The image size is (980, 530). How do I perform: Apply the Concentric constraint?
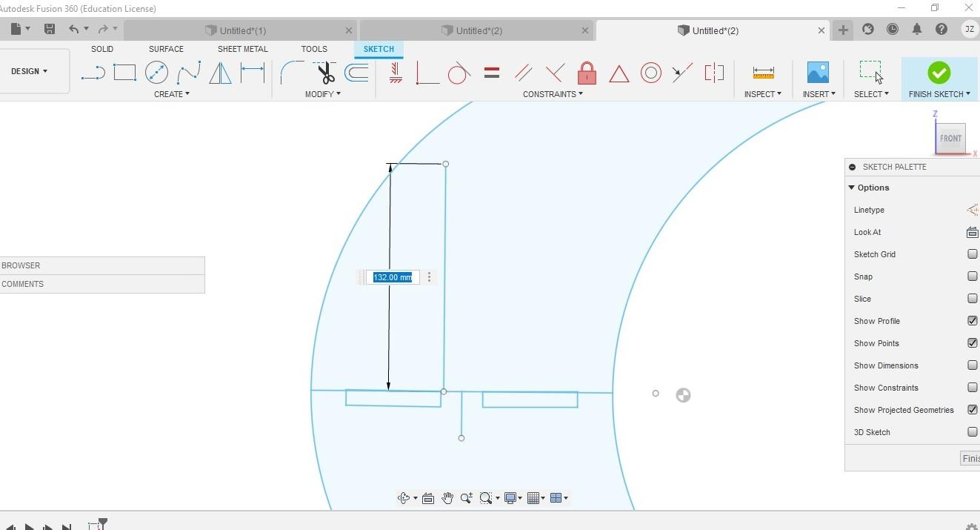pos(650,73)
